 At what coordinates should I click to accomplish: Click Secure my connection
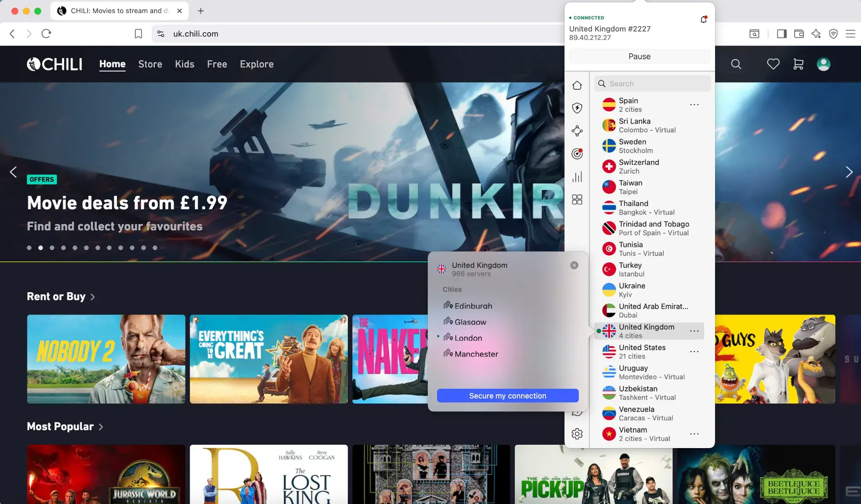(x=507, y=395)
